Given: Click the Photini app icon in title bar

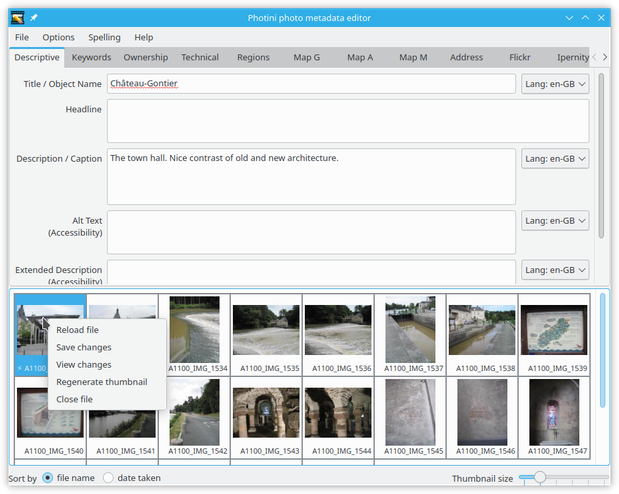Looking at the screenshot, I should pyautogui.click(x=17, y=18).
